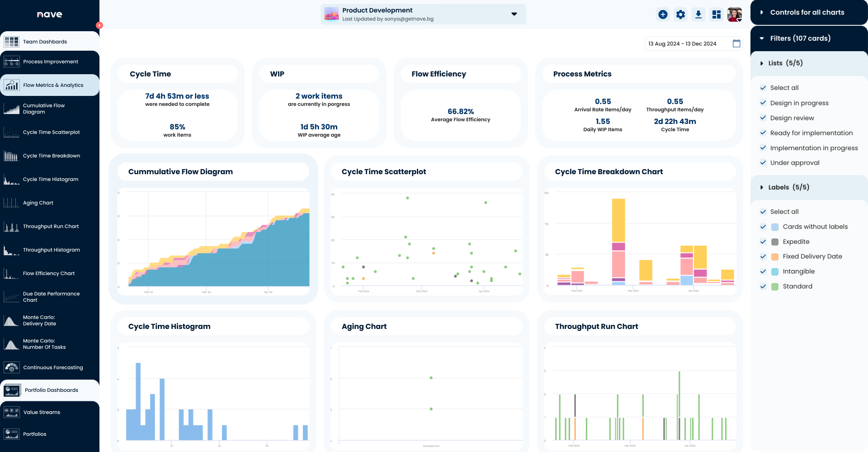Click the layout grid icon near the avatar

tap(717, 14)
